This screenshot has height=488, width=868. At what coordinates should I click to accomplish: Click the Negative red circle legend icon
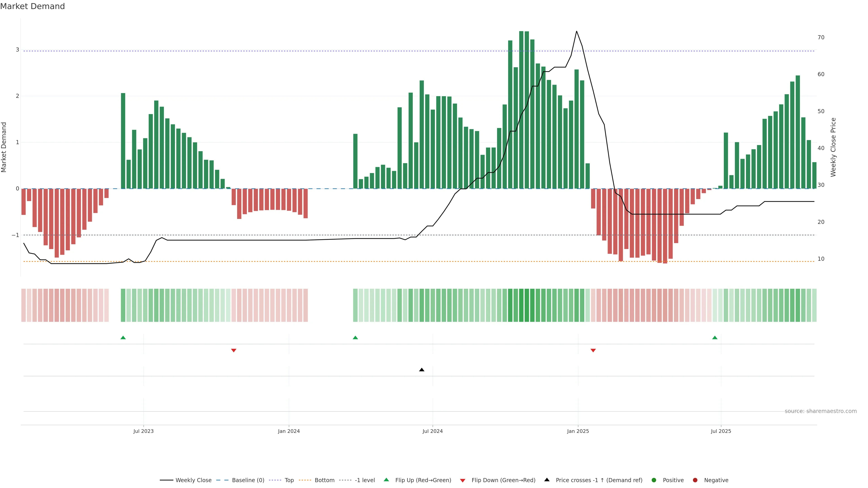coord(695,480)
